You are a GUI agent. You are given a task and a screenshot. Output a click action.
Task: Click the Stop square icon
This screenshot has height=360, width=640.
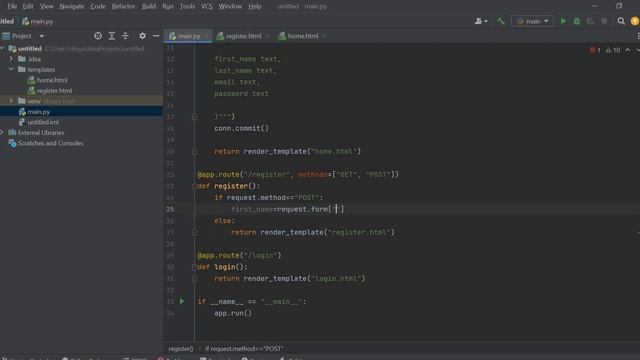coord(604,21)
